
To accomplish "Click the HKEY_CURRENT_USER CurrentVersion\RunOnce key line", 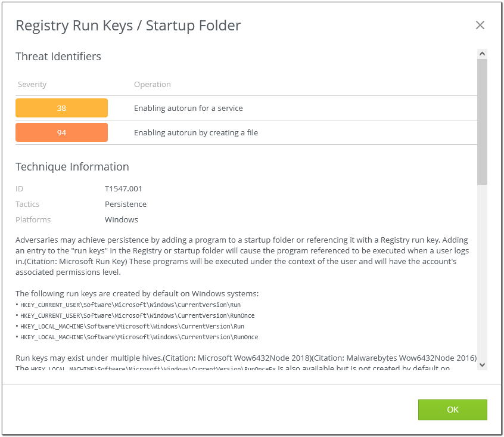I will 138,316.
